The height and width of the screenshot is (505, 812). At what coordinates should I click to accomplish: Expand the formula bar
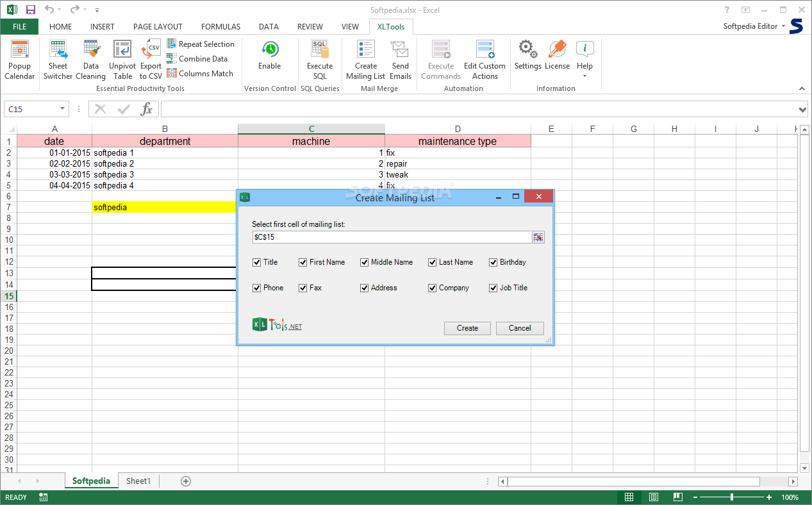click(x=804, y=110)
